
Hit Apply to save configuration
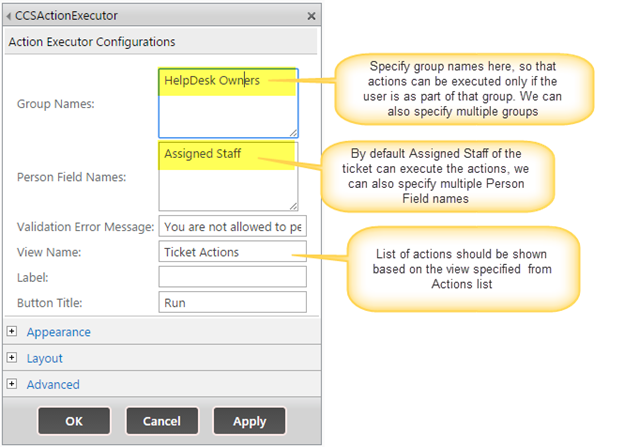click(248, 422)
